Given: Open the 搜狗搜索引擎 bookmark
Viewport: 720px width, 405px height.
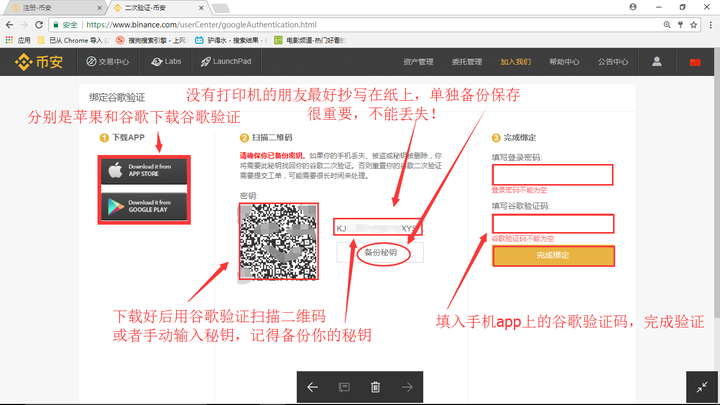Looking at the screenshot, I should click(152, 40).
